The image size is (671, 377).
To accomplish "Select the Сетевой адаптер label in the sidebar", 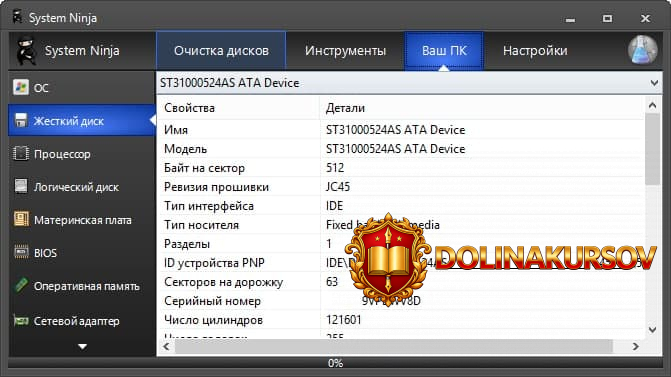I will (x=77, y=321).
